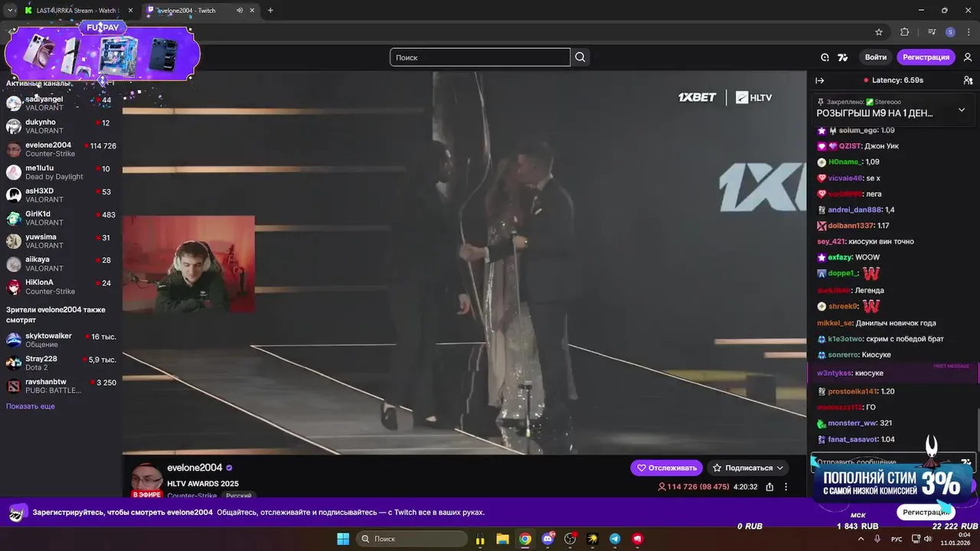The width and height of the screenshot is (980, 551).
Task: Open skyktowalker Общение channel
Action: click(60, 341)
